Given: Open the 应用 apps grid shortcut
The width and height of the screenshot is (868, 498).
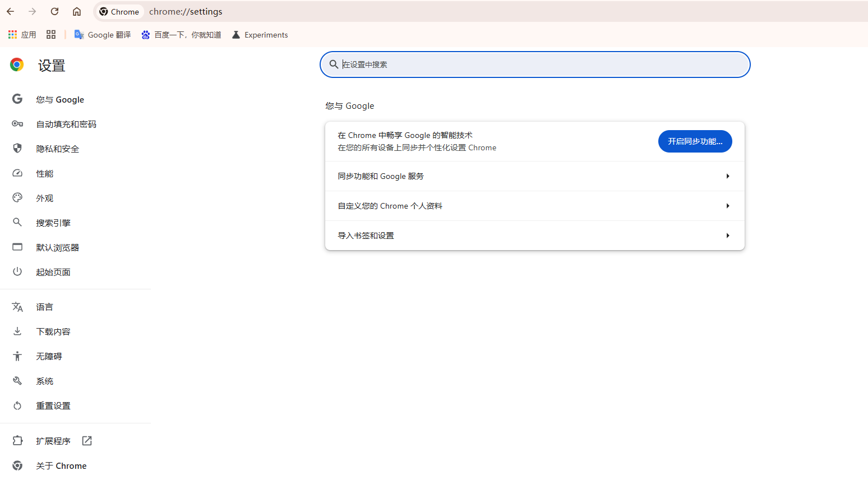Looking at the screenshot, I should (22, 35).
